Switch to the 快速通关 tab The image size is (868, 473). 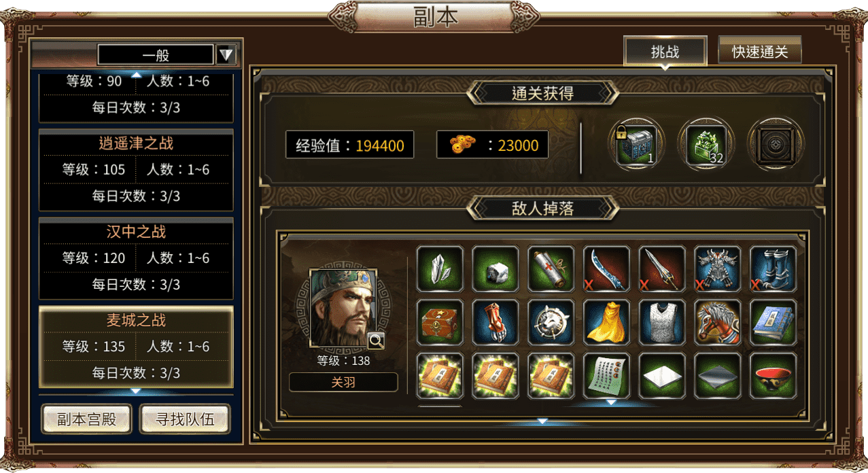point(760,51)
